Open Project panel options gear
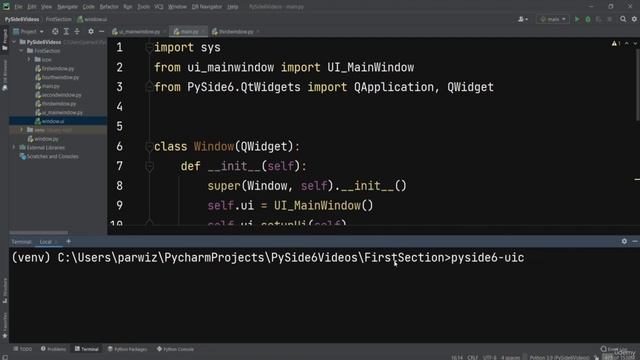The image size is (640, 360). tap(91, 31)
